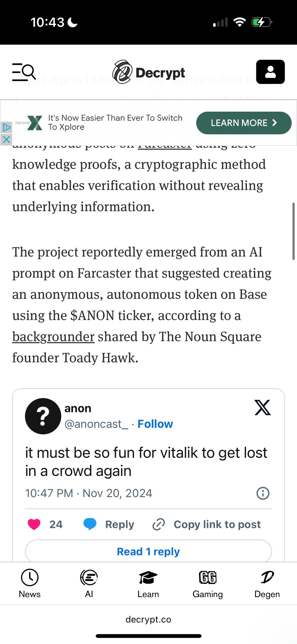297x644 pixels.
Task: Click the copy link to post icon
Action: point(158,524)
